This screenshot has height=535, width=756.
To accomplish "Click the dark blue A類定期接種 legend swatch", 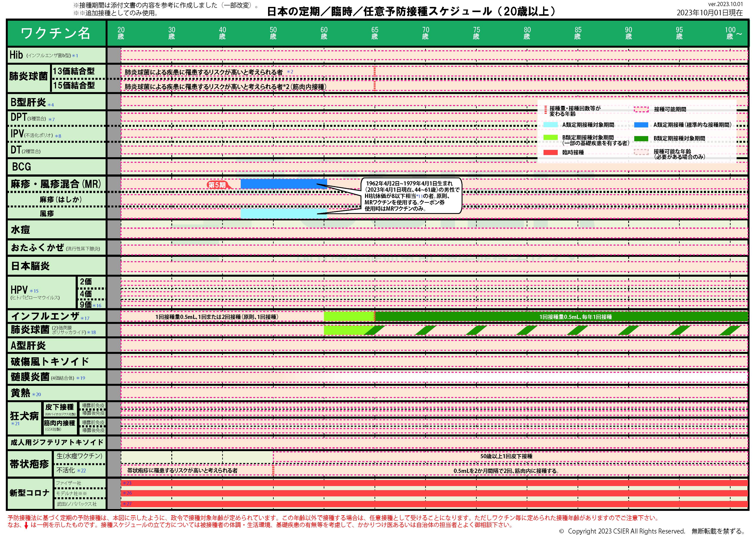I will [641, 124].
